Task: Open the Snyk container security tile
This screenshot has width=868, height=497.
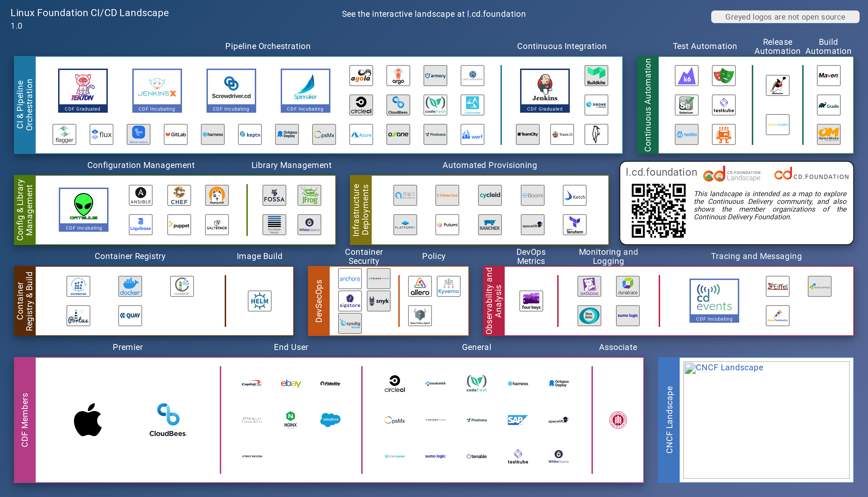Action: click(379, 301)
